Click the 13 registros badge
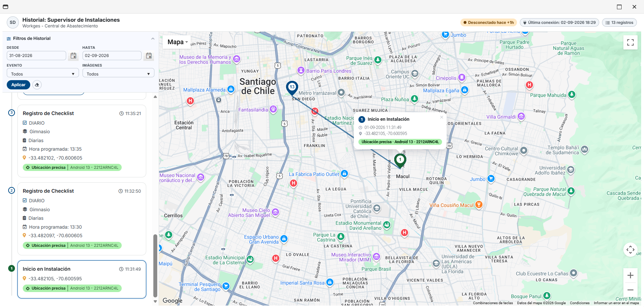Screen dimensions: 644x307 pos(619,22)
